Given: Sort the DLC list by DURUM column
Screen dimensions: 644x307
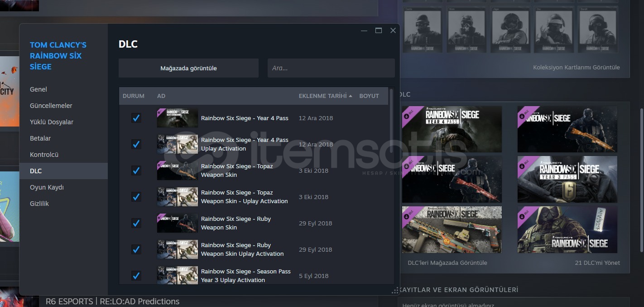Looking at the screenshot, I should (134, 96).
